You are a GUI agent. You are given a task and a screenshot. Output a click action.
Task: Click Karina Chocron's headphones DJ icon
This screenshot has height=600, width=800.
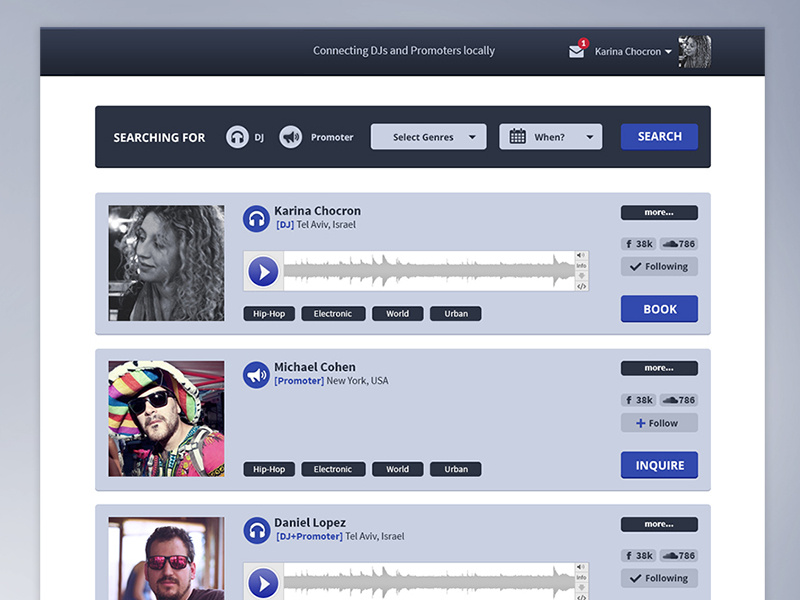coord(256,219)
